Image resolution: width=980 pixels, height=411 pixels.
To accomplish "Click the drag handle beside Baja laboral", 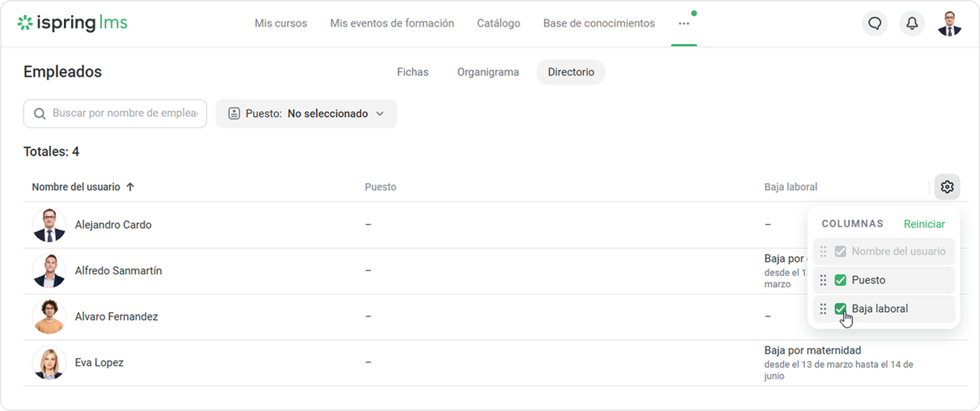I will pos(824,309).
